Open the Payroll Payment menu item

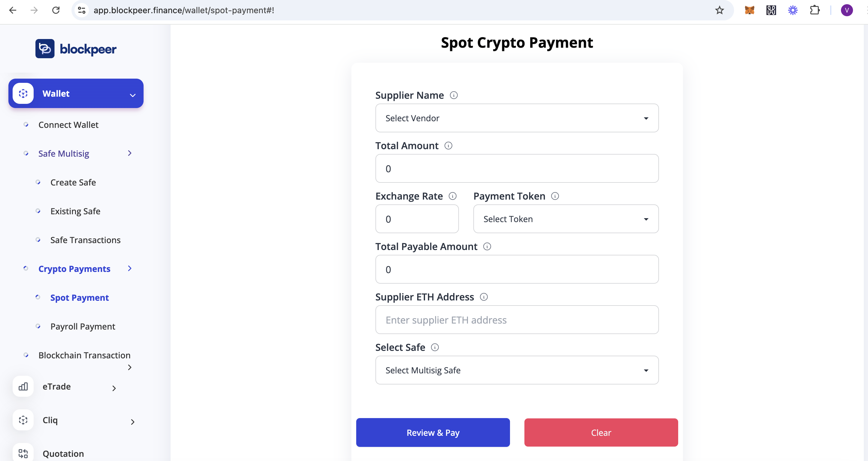pos(83,326)
